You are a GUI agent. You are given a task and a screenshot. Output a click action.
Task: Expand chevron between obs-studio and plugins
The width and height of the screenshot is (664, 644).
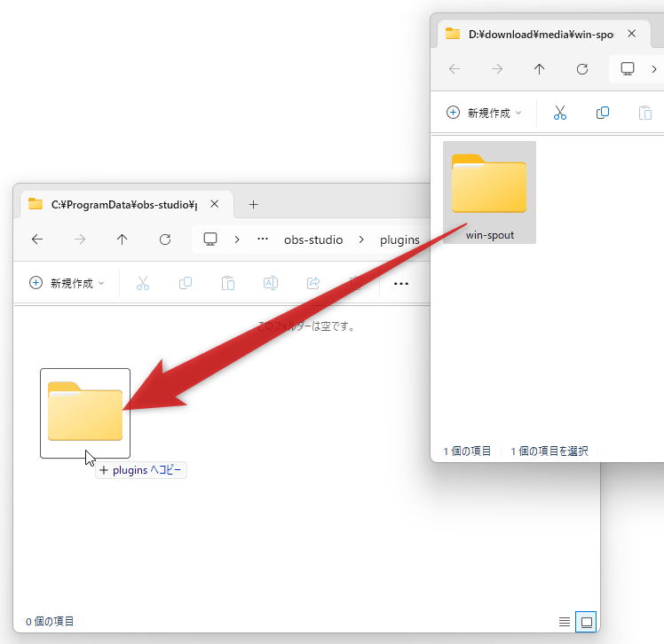point(362,240)
